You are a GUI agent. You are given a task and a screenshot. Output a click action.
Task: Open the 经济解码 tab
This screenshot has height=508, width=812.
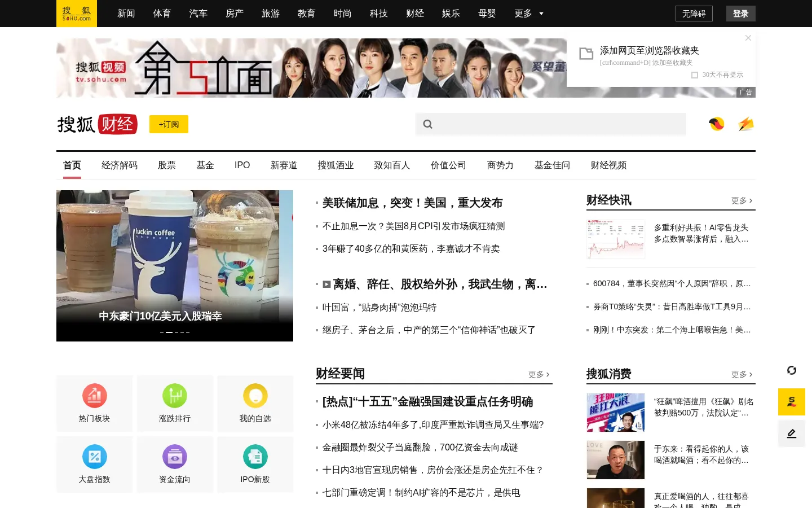[x=120, y=165]
